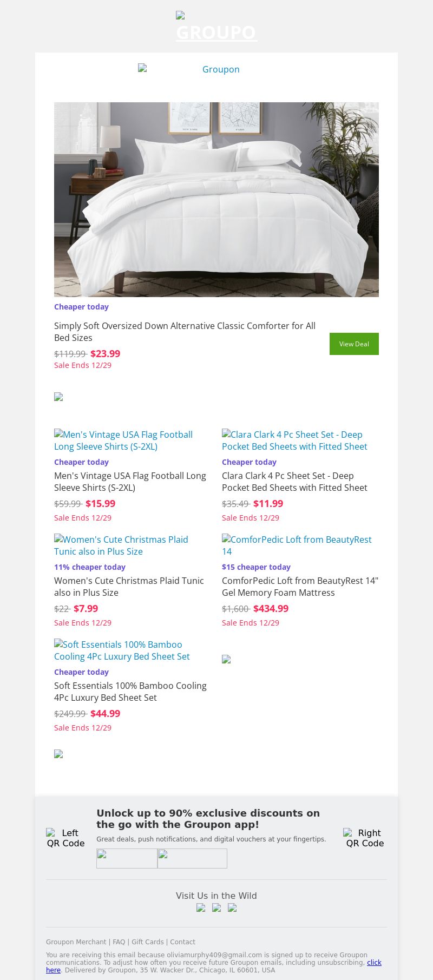The image size is (433, 980).
Task: Open Women's Cute Christmas Plaid Tunic image link
Action: pos(121,545)
